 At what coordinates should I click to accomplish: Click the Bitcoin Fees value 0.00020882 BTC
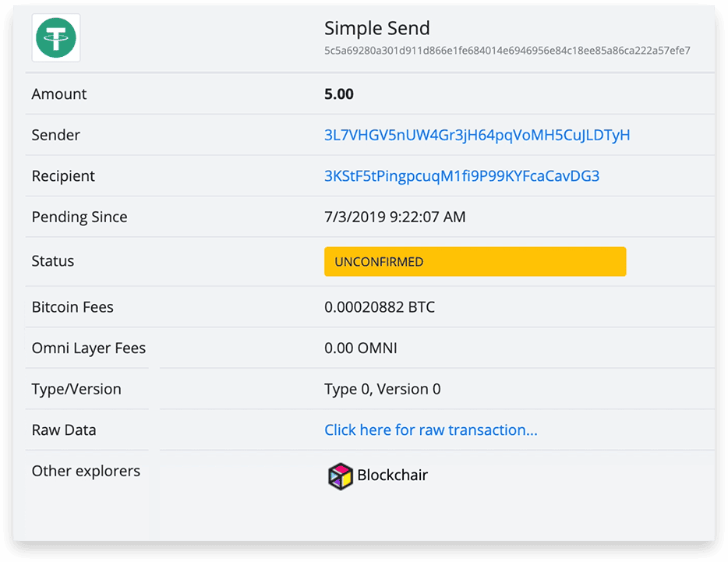380,307
